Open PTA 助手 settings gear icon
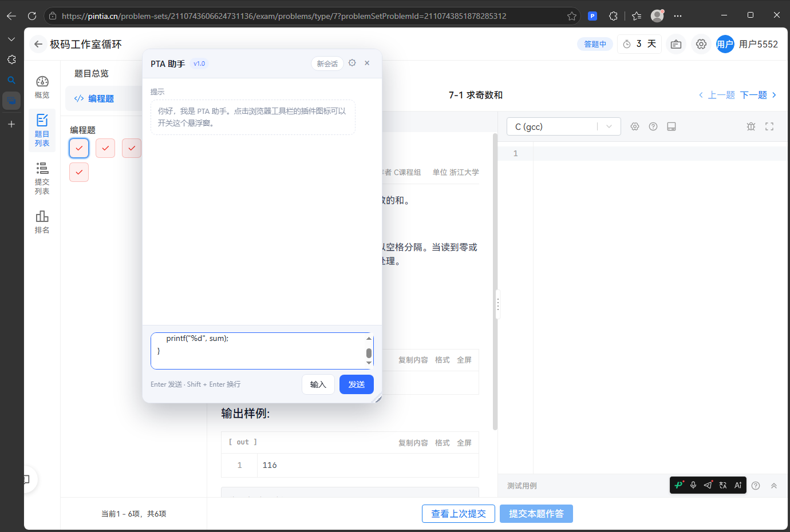This screenshot has width=790, height=532. [x=352, y=63]
